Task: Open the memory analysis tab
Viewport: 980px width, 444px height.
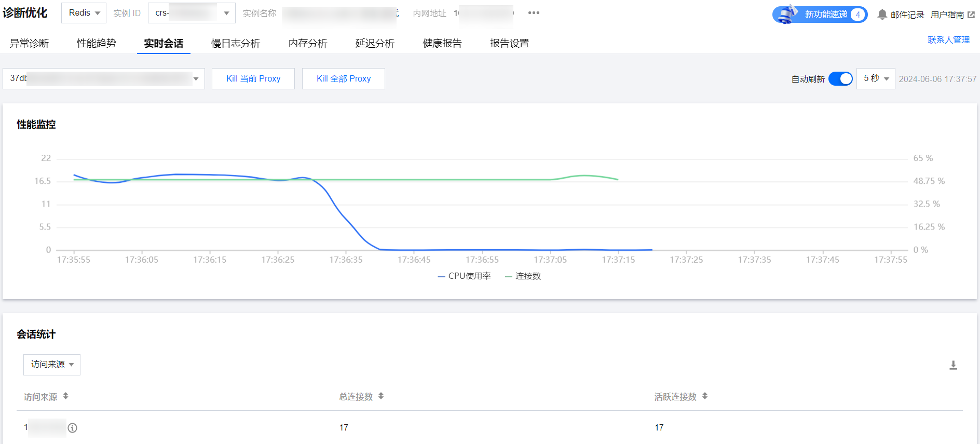Action: click(x=308, y=44)
